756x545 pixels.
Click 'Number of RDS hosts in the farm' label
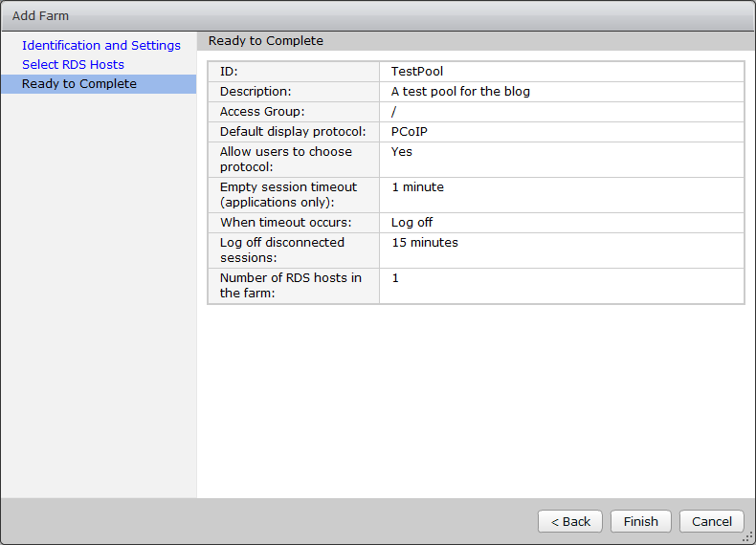[290, 285]
